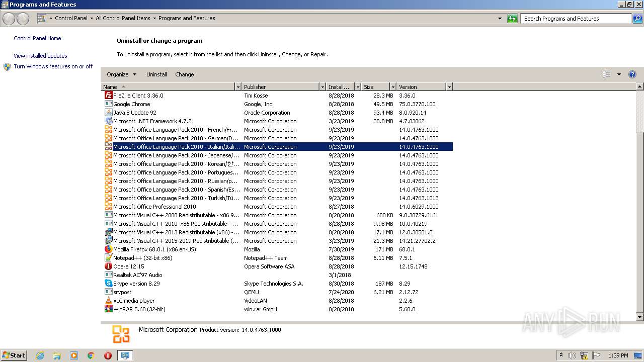Open Control Panel Home link

37,38
